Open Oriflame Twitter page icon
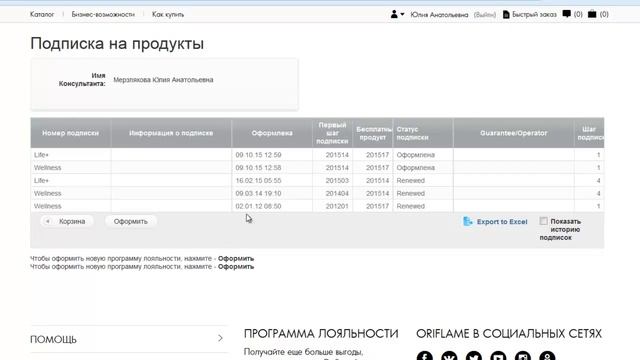This screenshot has height=360, width=640. tap(473, 356)
